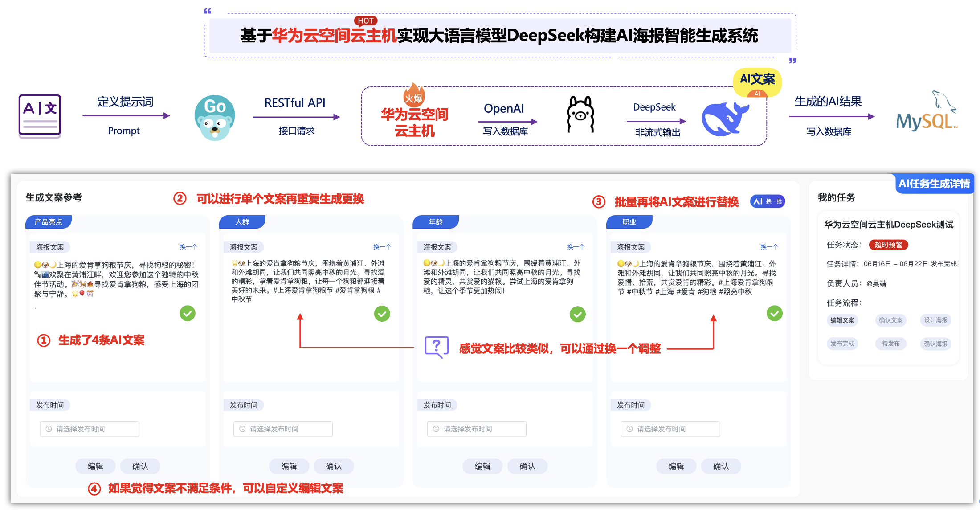Click the yellow AI文案 badge
The image size is (980, 516).
757,81
